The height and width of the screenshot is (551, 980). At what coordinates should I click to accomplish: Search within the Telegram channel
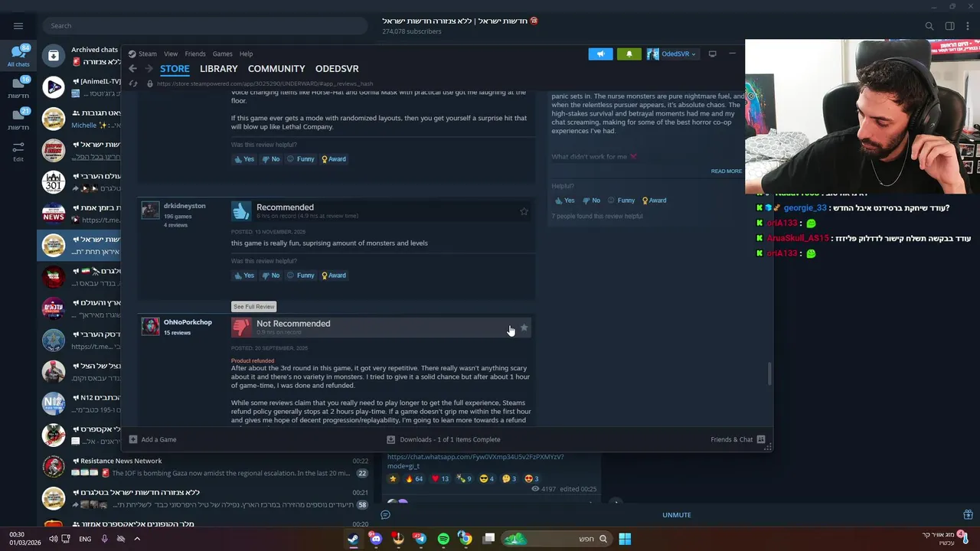[929, 26]
